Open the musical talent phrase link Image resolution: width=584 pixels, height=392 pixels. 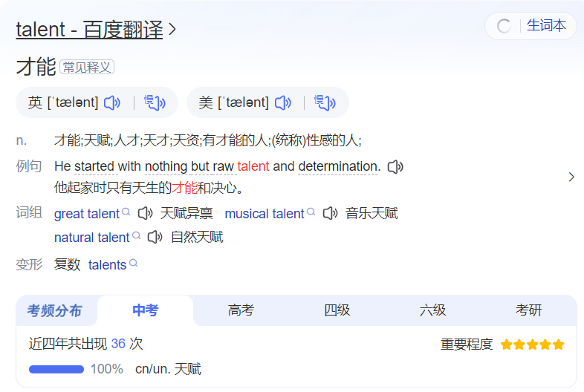(265, 214)
